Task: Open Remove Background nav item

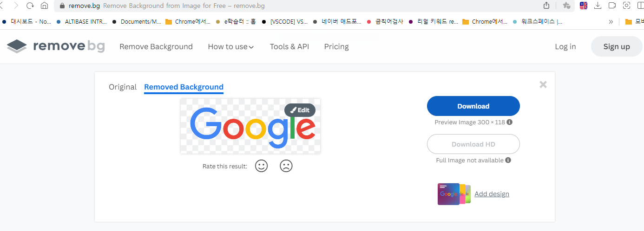Action: pos(156,46)
